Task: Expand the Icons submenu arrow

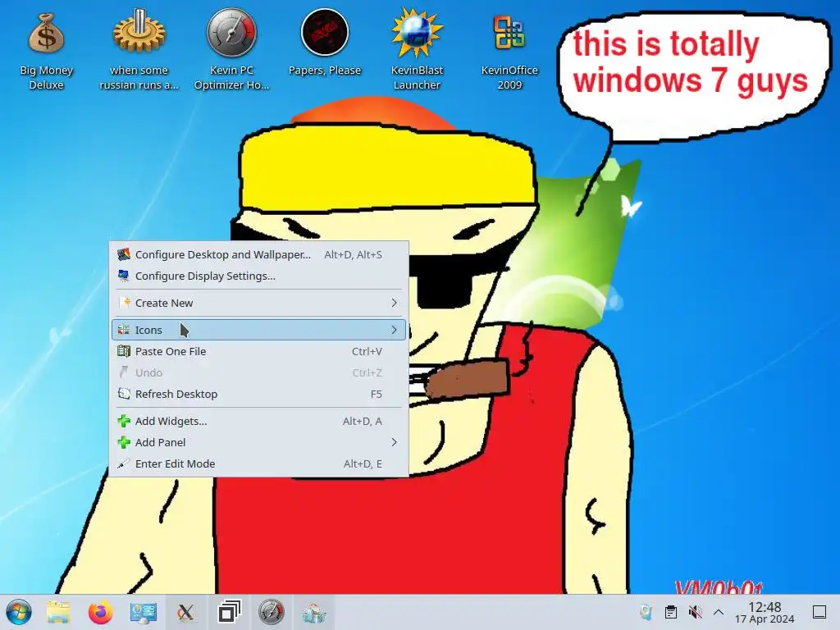Action: click(x=395, y=330)
